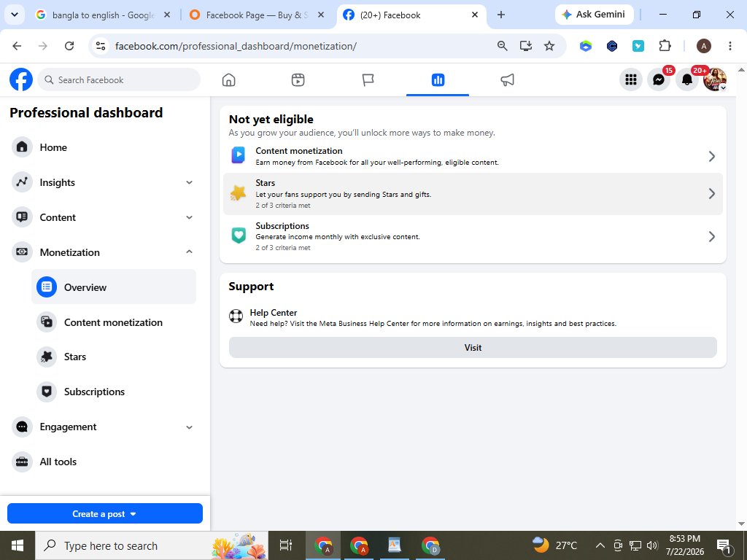Open Content monetization row arrow
This screenshot has width=747, height=560.
(712, 156)
